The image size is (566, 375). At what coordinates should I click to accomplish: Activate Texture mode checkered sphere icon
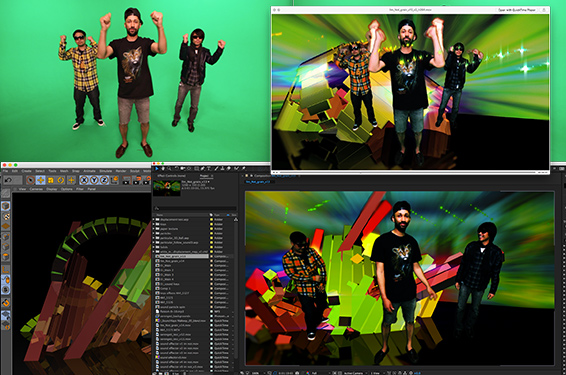click(x=5, y=216)
